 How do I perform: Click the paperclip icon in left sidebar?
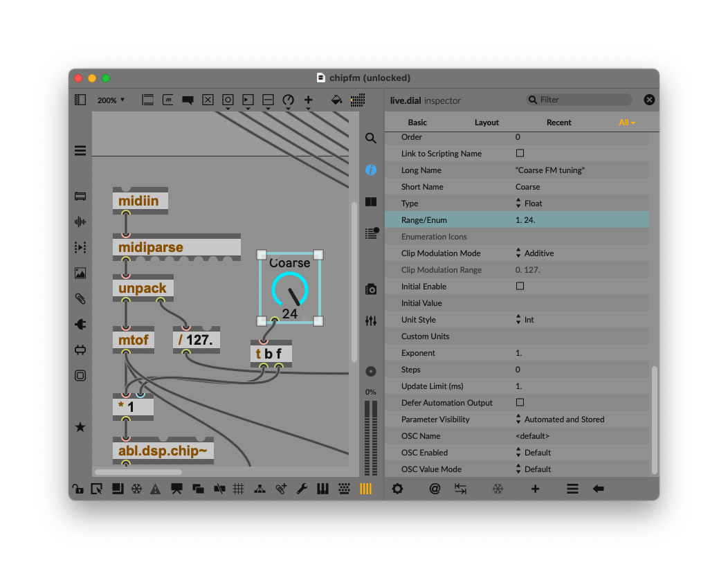(x=80, y=298)
